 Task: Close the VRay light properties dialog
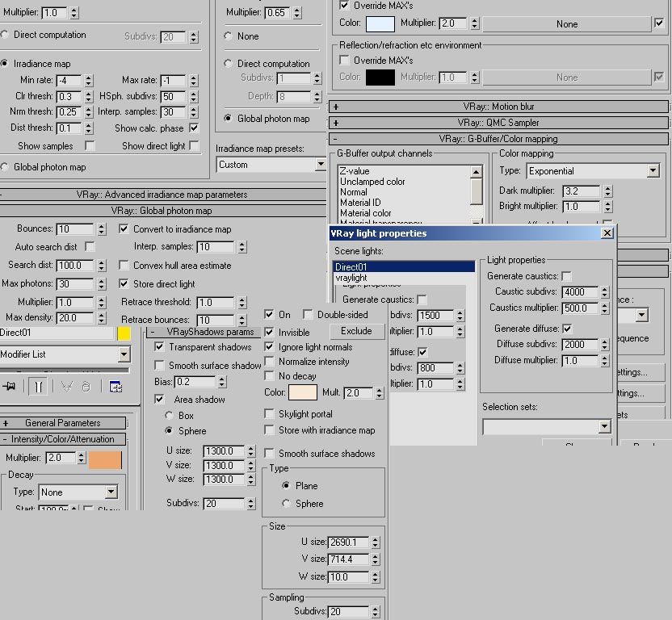pos(607,233)
